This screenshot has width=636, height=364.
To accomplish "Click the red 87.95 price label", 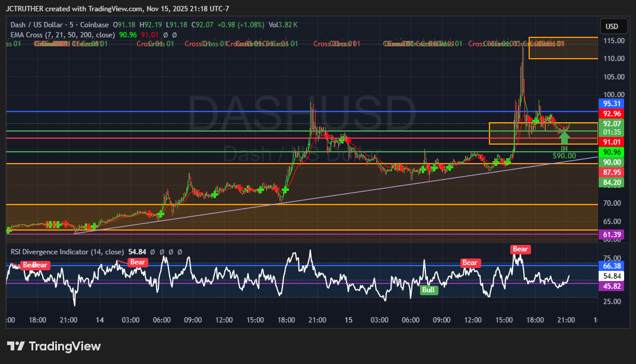I will 612,173.
